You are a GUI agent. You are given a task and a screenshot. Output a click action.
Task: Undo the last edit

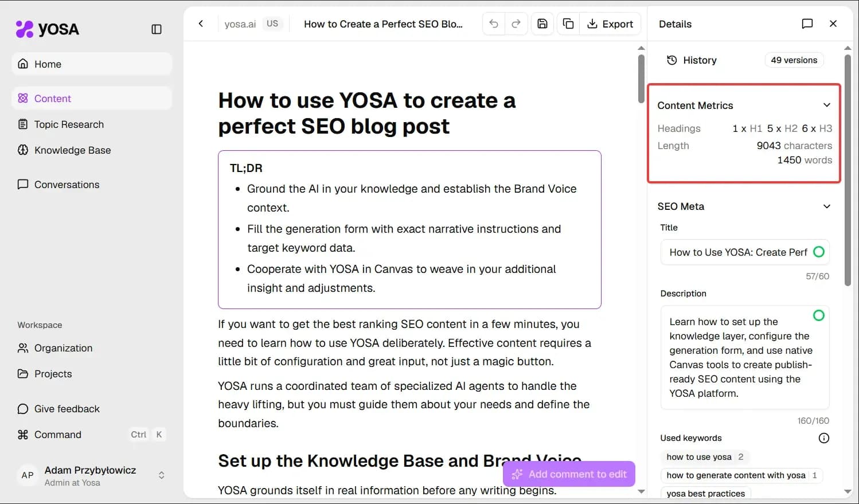click(x=494, y=24)
